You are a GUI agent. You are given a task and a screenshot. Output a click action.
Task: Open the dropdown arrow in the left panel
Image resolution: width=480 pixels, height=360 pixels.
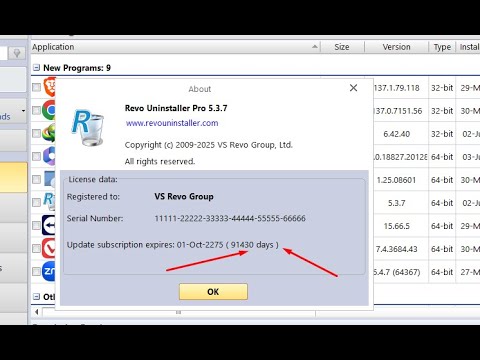(23, 111)
